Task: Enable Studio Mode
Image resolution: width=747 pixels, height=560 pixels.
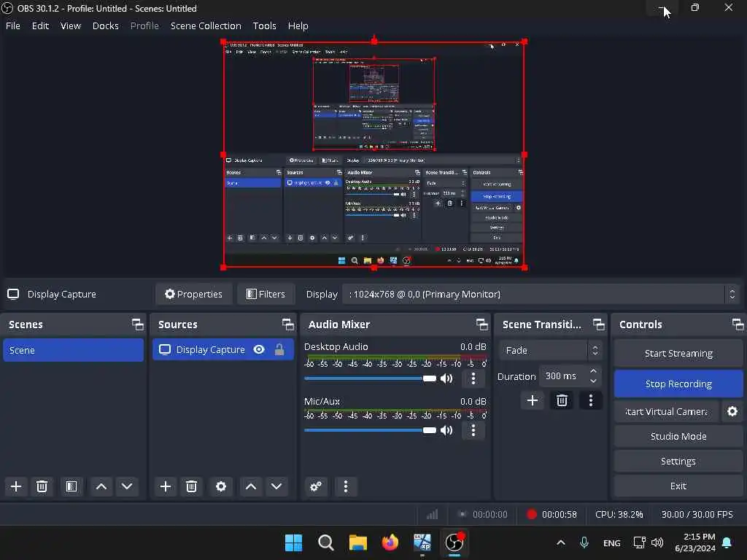Action: [x=678, y=436]
